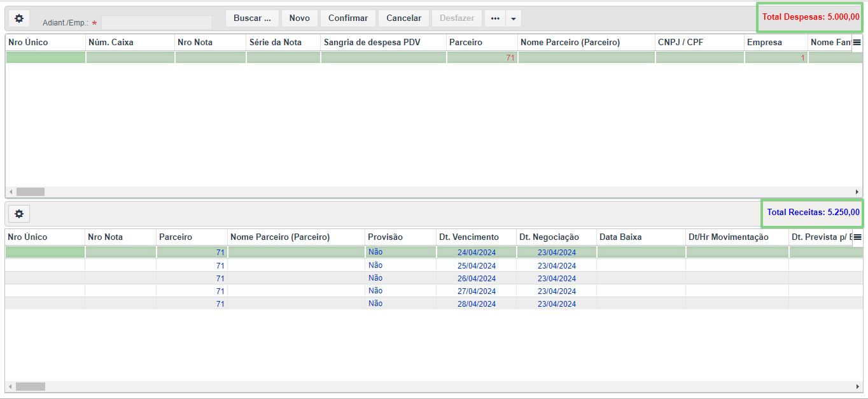This screenshot has width=868, height=399.
Task: Click upper grid Nro Único header
Action: pyautogui.click(x=45, y=42)
